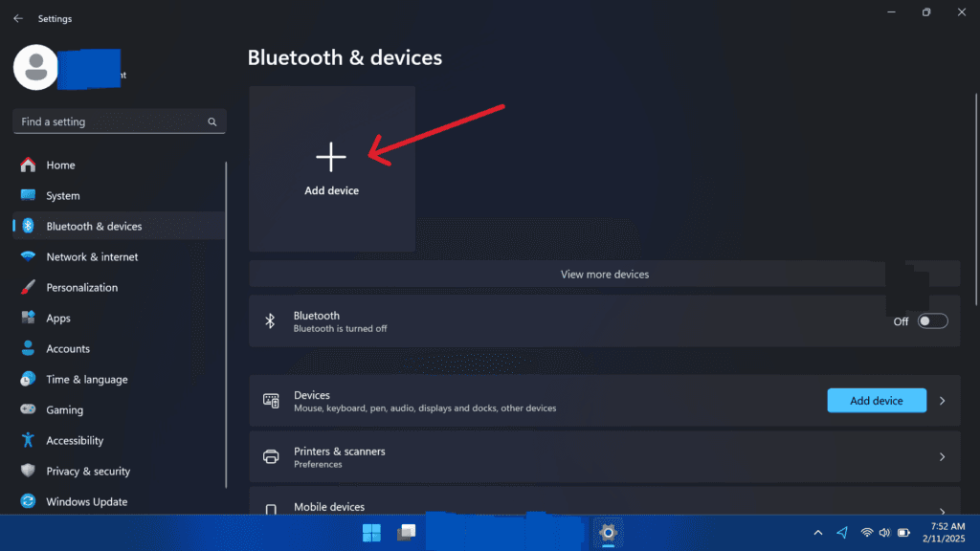Click the Preferences text under Printers
The image size is (980, 551).
(x=318, y=464)
